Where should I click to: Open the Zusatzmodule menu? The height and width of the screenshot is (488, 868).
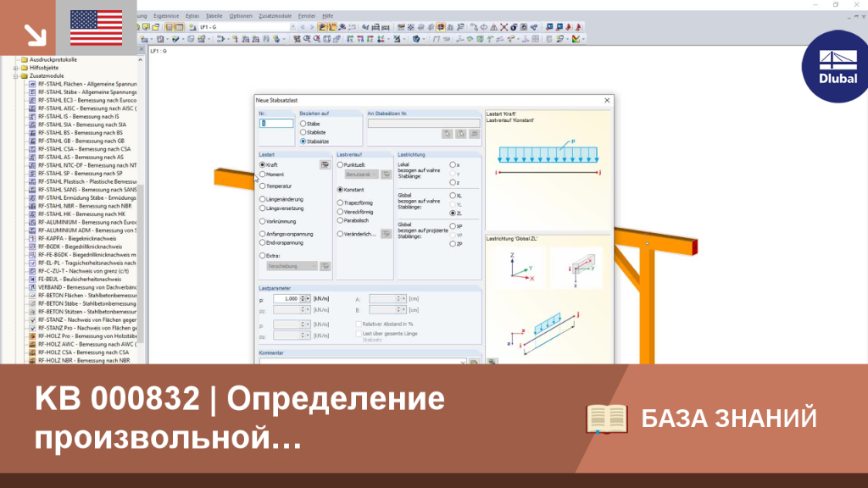click(275, 16)
